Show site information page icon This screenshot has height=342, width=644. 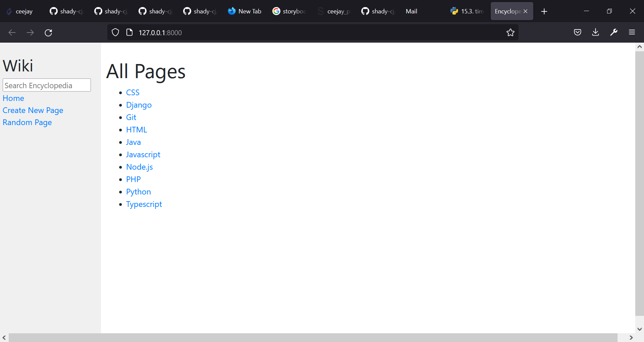point(129,33)
